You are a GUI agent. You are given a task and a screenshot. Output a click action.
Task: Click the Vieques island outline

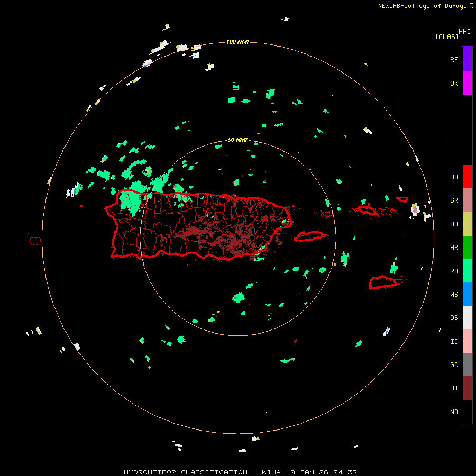(309, 236)
